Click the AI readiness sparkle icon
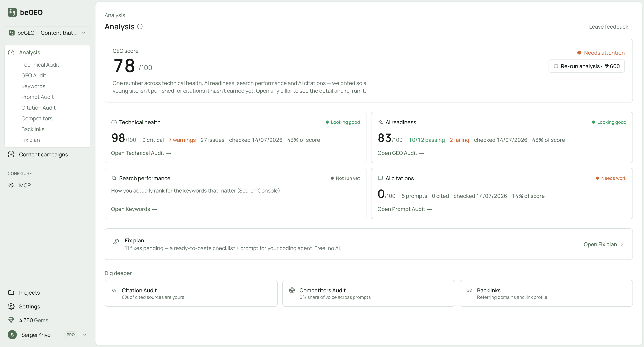 tap(380, 122)
